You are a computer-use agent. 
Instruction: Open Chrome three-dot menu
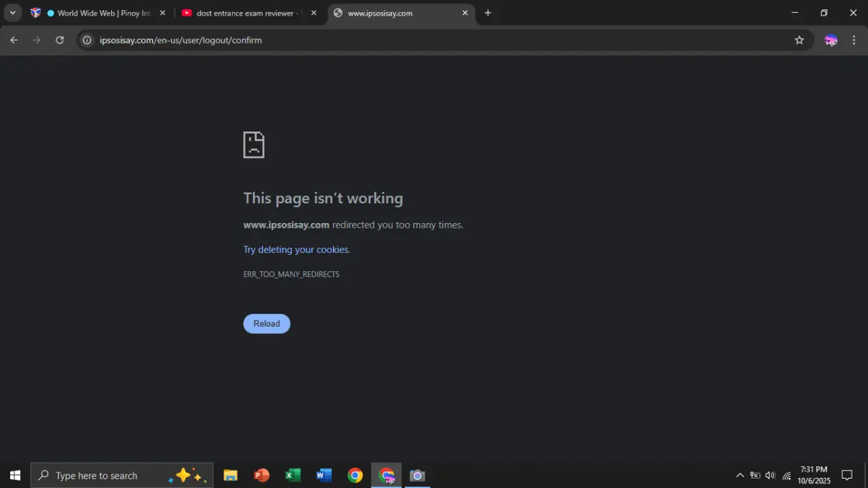854,40
